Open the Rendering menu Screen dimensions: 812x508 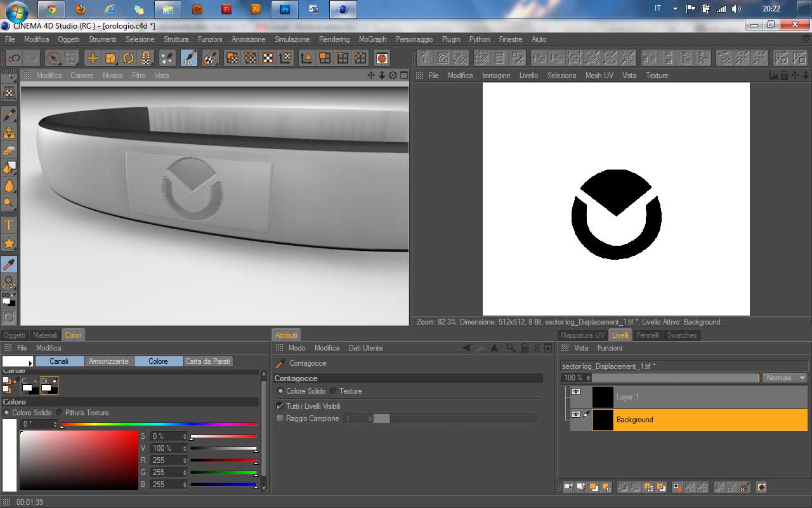click(x=334, y=39)
